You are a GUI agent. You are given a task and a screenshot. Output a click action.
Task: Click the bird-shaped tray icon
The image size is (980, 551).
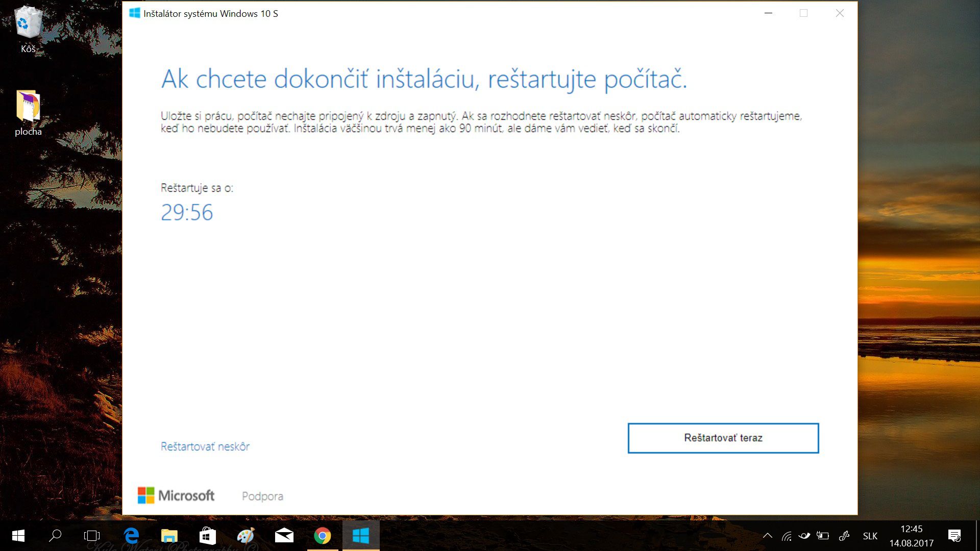pyautogui.click(x=804, y=536)
